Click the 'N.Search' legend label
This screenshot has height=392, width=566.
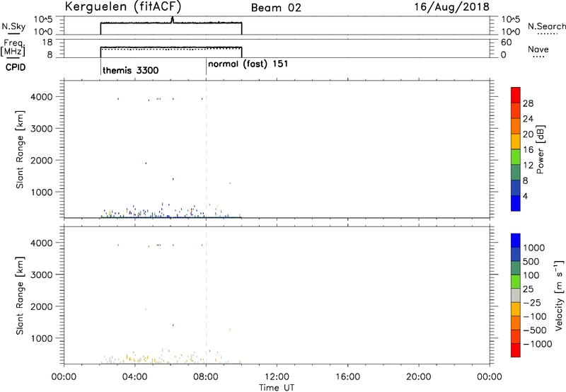tap(546, 26)
